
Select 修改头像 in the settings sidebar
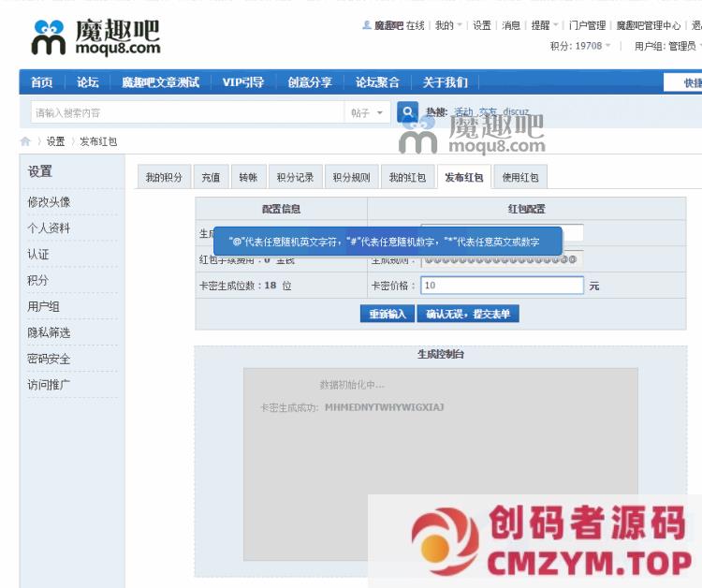49,202
